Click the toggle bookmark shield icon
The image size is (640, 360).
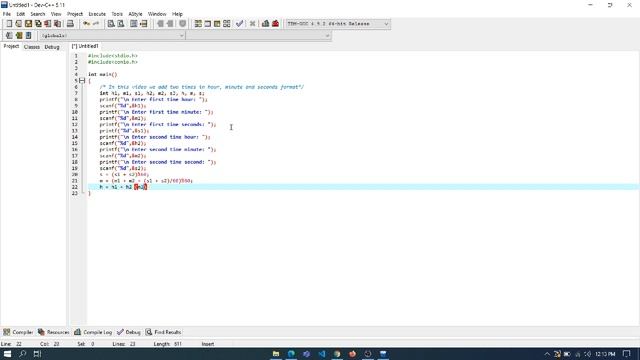[x=182, y=24]
